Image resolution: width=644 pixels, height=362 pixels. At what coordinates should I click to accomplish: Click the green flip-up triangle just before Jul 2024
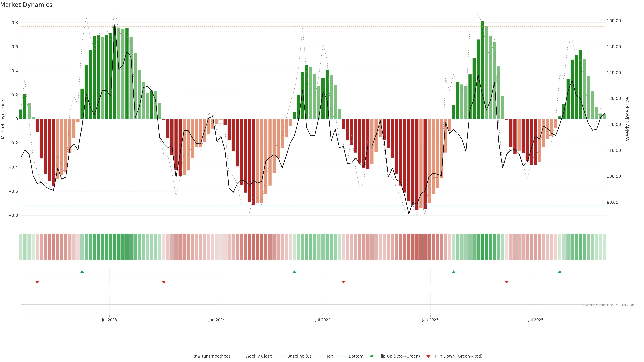pyautogui.click(x=294, y=272)
